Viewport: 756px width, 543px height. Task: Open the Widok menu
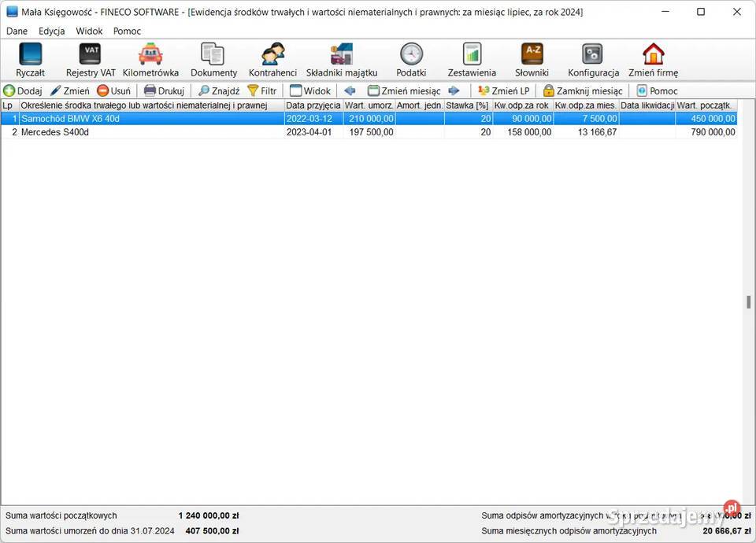pos(89,31)
